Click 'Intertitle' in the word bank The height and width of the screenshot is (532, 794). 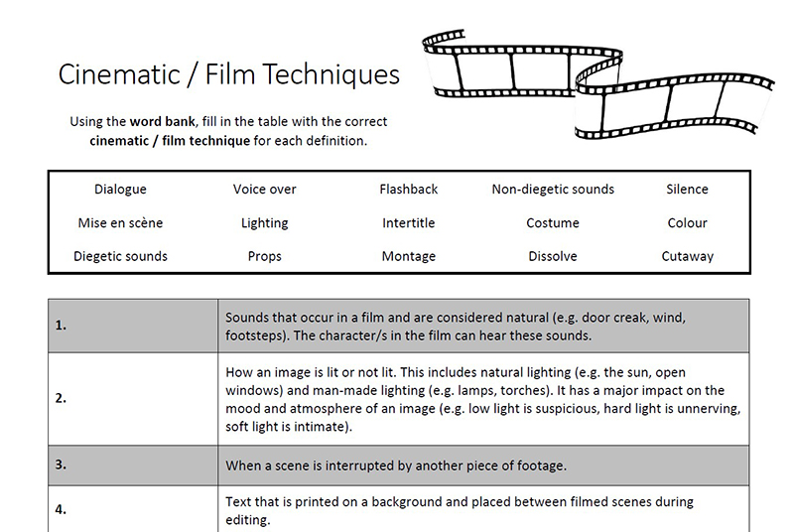pyautogui.click(x=409, y=222)
